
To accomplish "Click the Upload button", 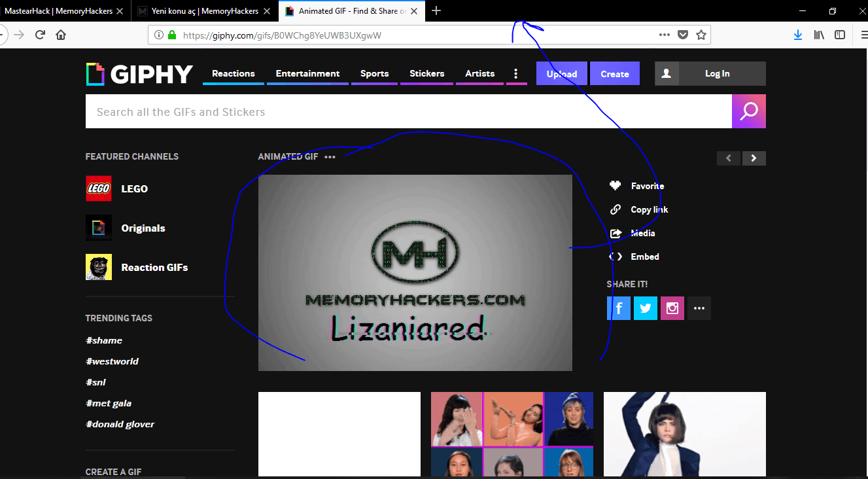I will point(562,74).
